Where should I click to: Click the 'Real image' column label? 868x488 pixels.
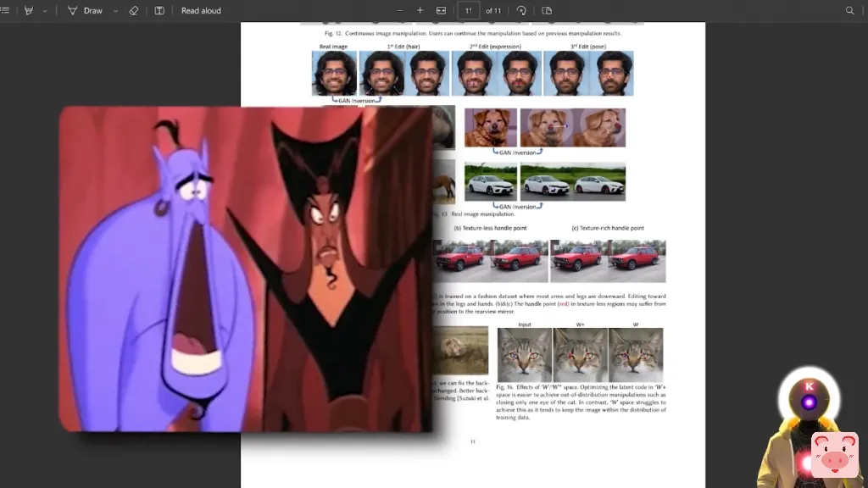(x=333, y=47)
